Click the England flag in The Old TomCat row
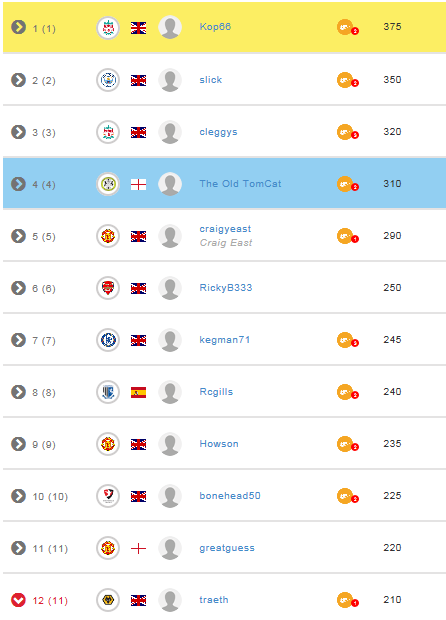The height and width of the screenshot is (620, 446). click(138, 184)
